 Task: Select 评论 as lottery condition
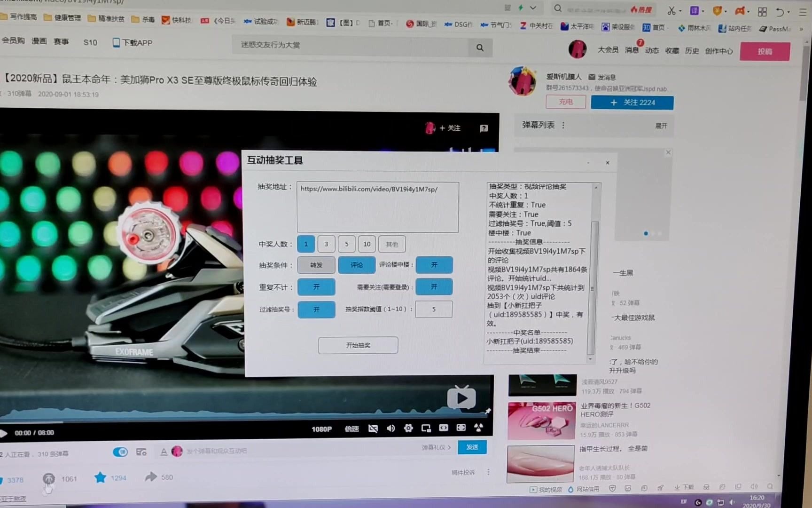pyautogui.click(x=357, y=265)
